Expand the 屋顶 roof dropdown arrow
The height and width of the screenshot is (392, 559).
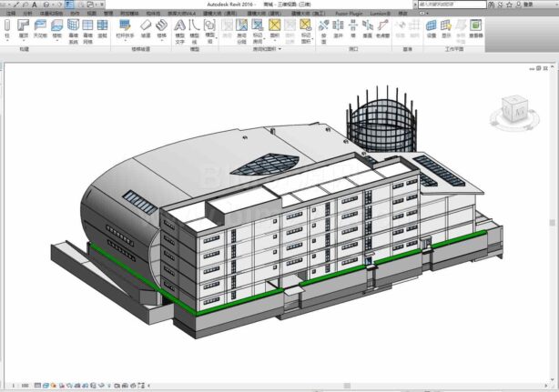coord(23,40)
